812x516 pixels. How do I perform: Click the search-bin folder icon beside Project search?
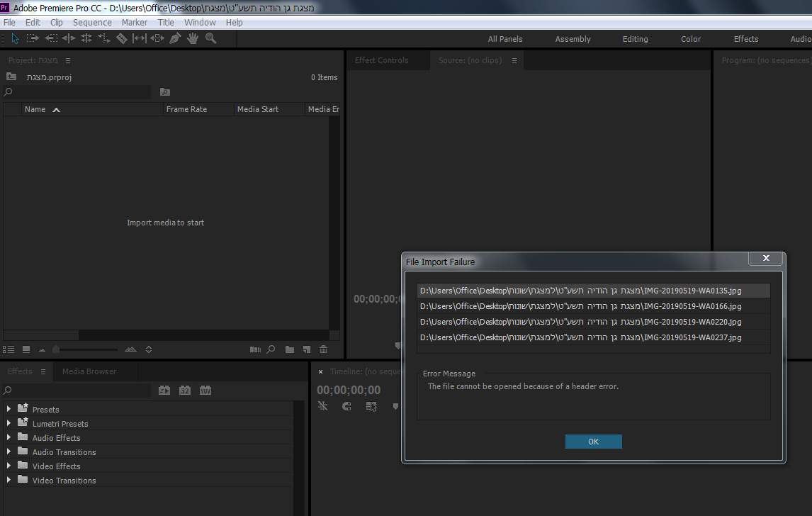click(x=165, y=92)
